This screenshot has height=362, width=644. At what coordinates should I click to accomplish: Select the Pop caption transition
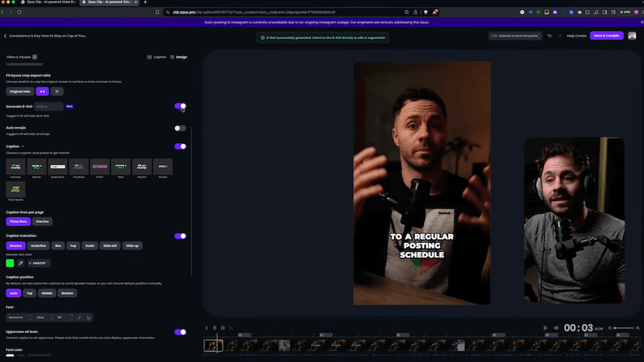tap(73, 245)
